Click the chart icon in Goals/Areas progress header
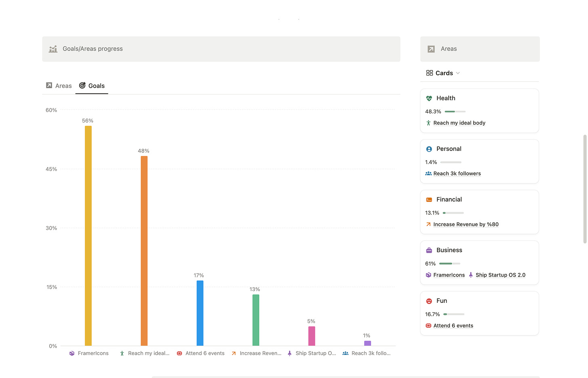Screen dimensions: 588x378 pyautogui.click(x=53, y=49)
